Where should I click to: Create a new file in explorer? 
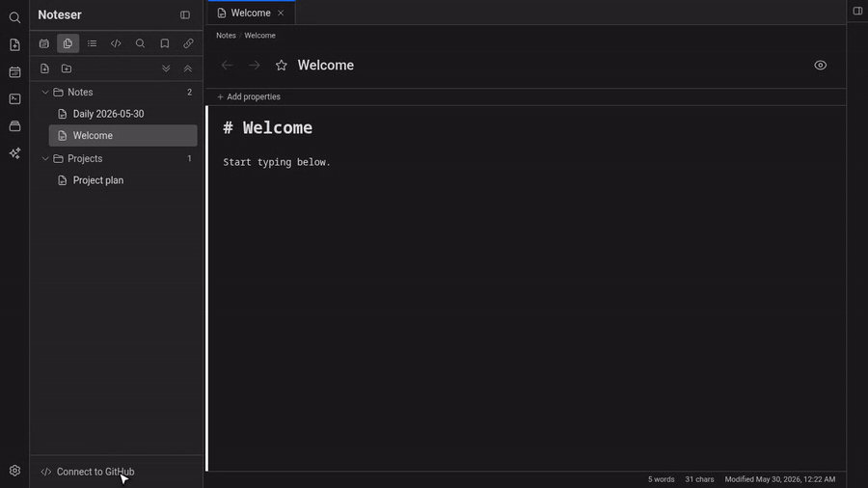pyautogui.click(x=44, y=68)
